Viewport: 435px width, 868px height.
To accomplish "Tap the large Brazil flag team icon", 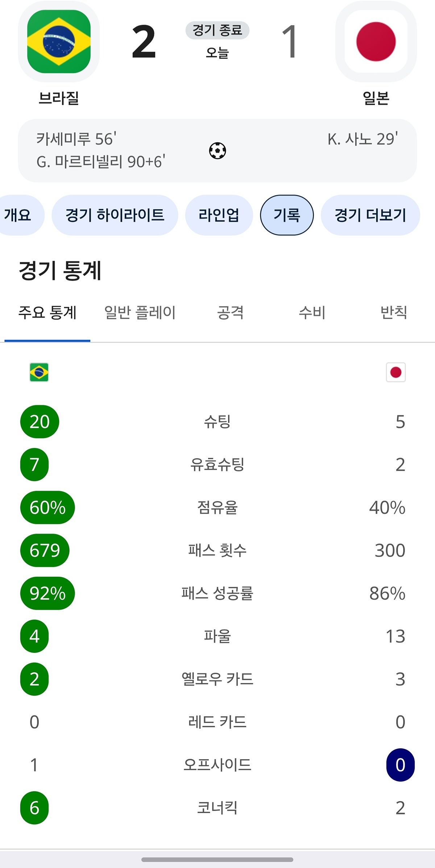I will (59, 41).
